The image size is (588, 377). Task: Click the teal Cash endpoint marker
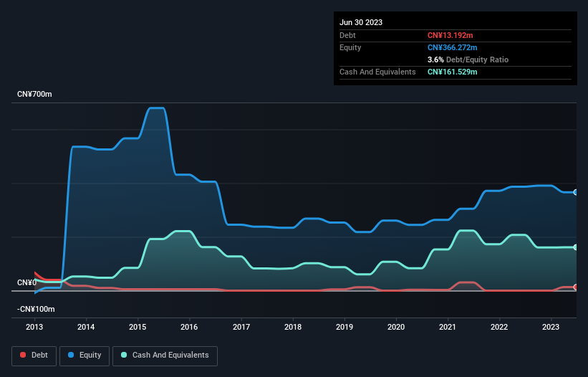tap(576, 247)
